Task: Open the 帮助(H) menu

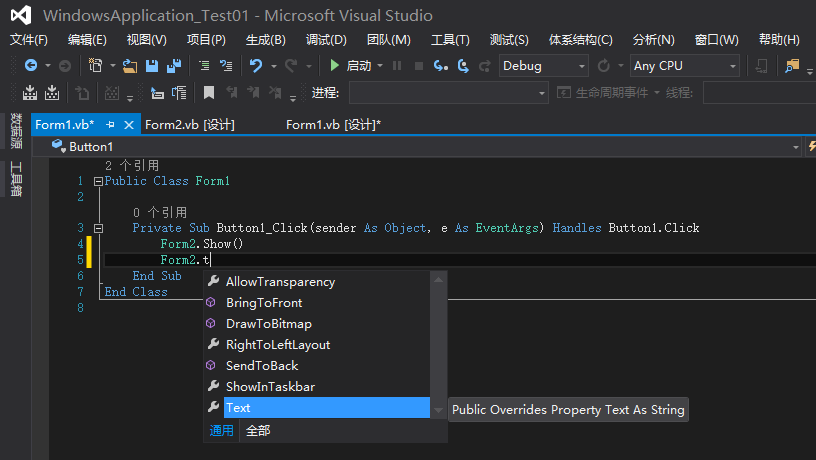Action: 779,40
